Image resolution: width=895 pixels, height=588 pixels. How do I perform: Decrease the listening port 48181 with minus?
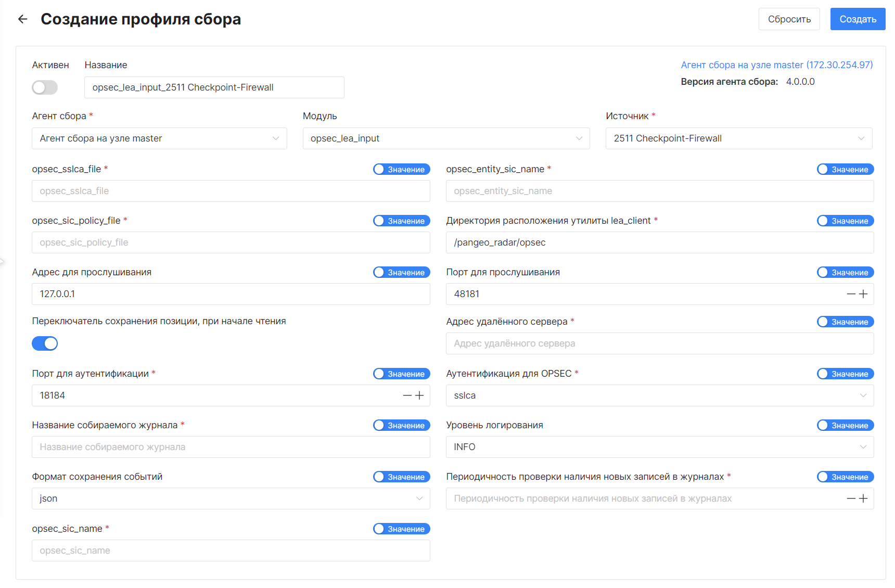[851, 294]
